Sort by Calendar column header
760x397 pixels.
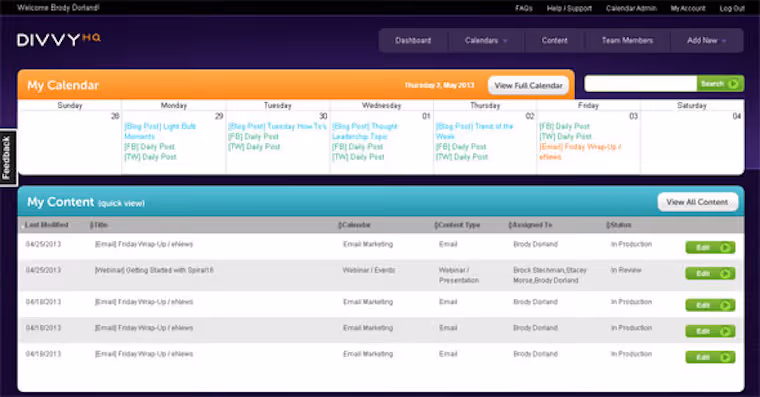click(x=354, y=225)
